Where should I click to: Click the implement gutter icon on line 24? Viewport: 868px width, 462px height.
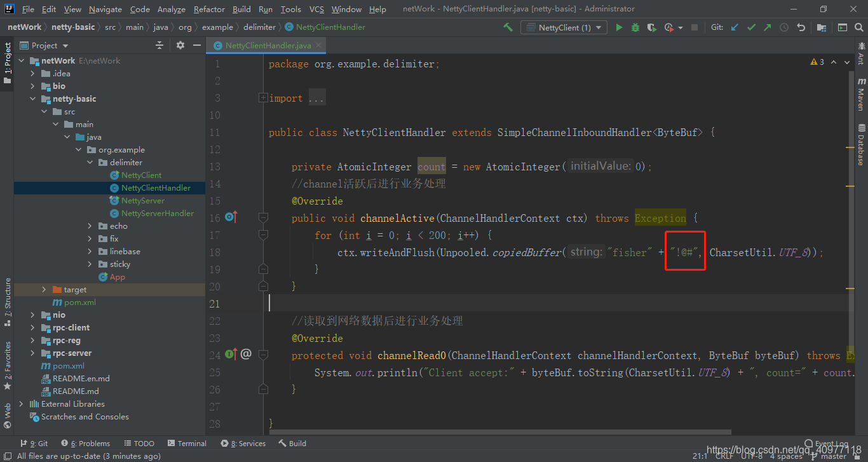(x=231, y=354)
